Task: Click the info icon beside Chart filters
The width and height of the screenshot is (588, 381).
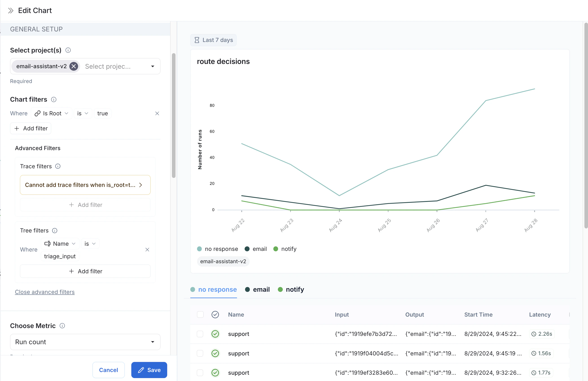Action: tap(54, 100)
